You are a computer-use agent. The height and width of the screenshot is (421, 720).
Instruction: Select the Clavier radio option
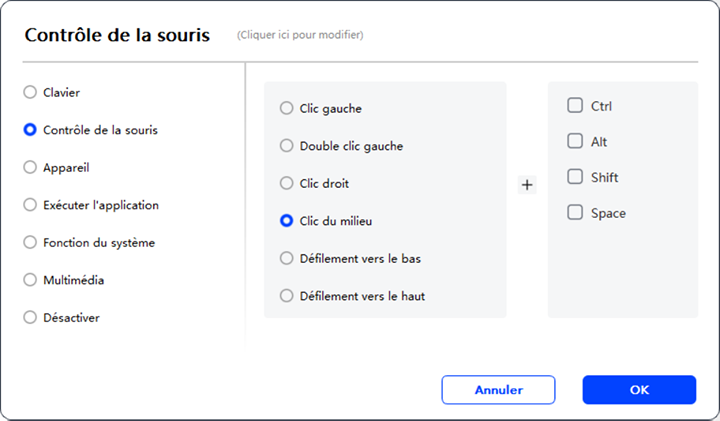click(30, 92)
